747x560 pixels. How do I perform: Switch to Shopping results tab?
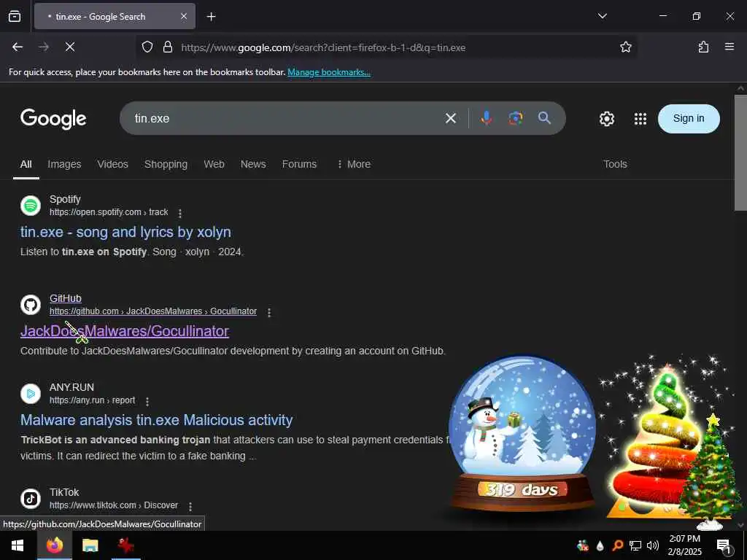(x=166, y=164)
